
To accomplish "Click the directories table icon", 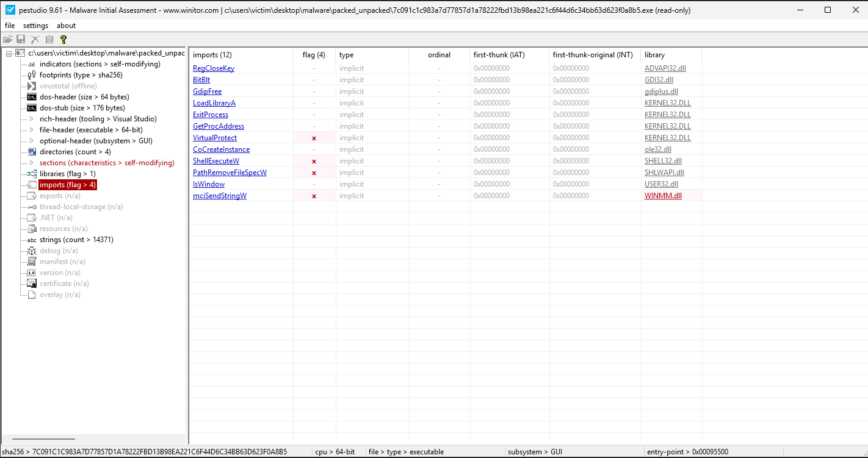I will 32,152.
